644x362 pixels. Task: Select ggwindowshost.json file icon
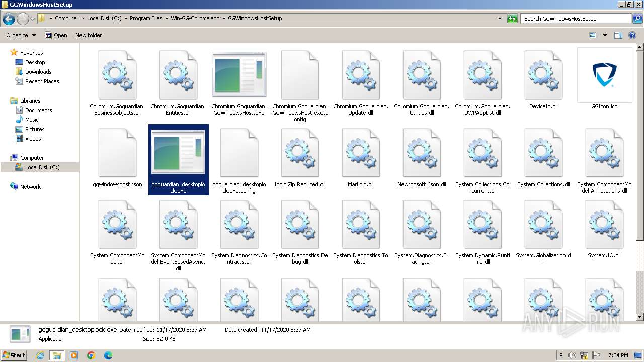(117, 152)
